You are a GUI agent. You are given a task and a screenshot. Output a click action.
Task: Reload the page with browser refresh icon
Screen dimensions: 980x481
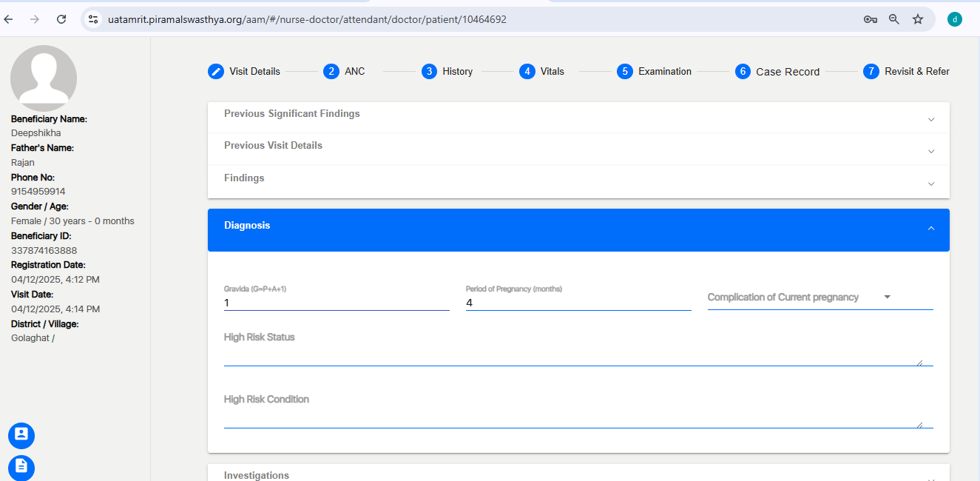61,19
